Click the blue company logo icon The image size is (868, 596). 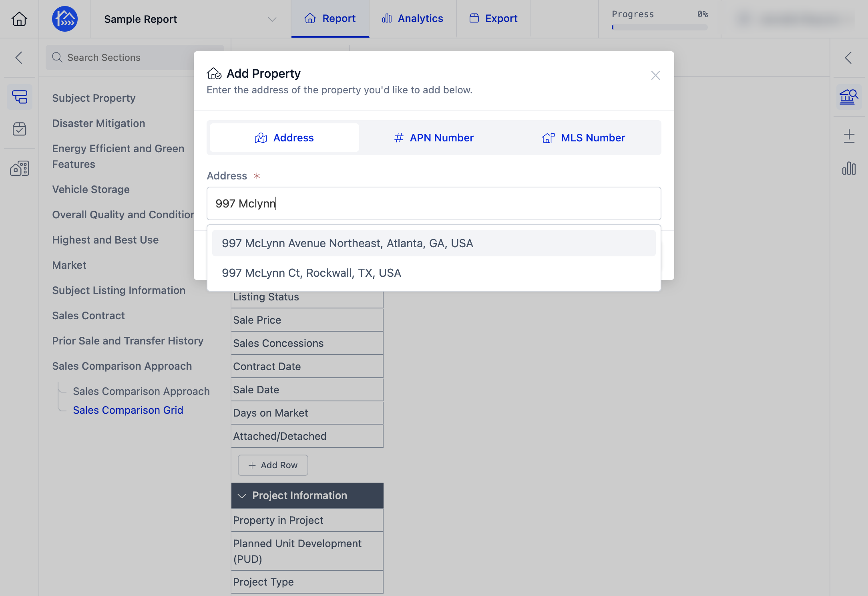65,19
